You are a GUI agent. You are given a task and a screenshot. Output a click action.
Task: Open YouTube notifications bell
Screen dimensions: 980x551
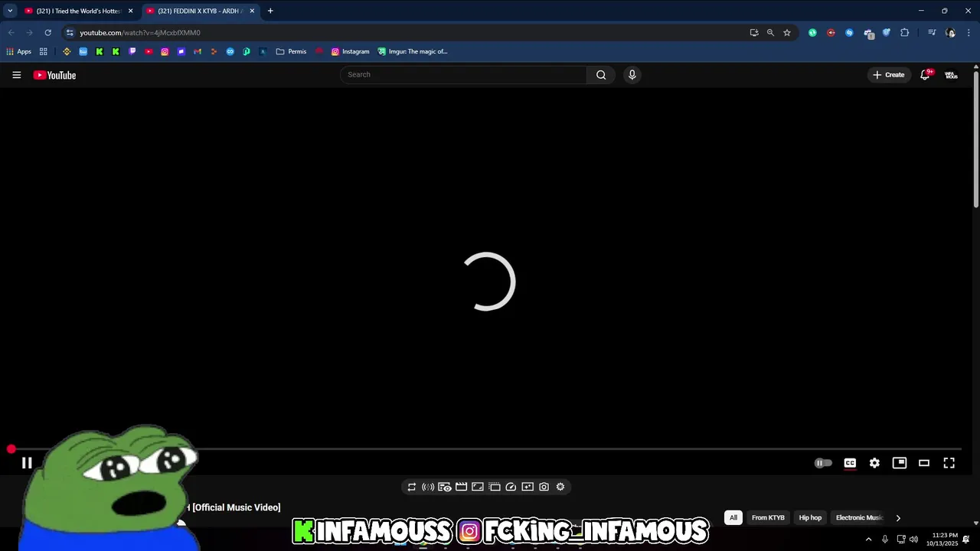(925, 75)
